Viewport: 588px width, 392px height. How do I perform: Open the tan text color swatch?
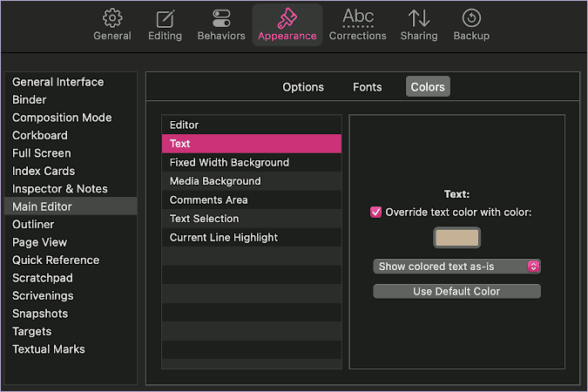456,238
